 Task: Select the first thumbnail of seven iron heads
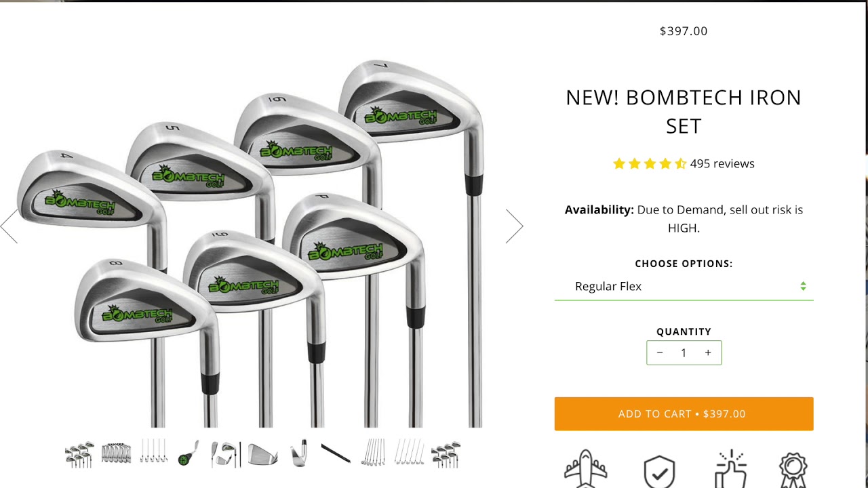80,454
